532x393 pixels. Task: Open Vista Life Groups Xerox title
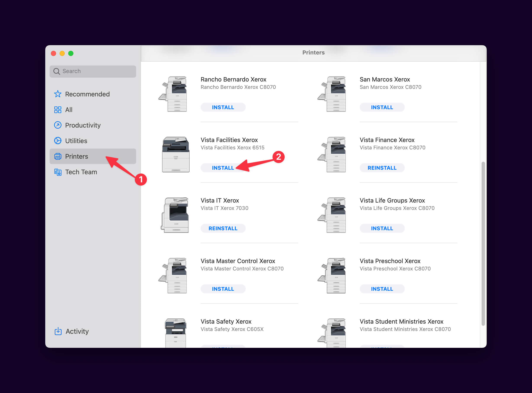392,200
